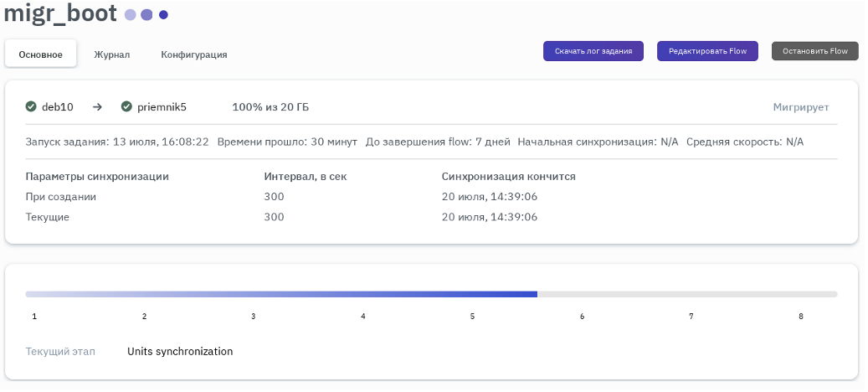Click the Мигрирует status label
The image size is (868, 392).
coord(800,107)
